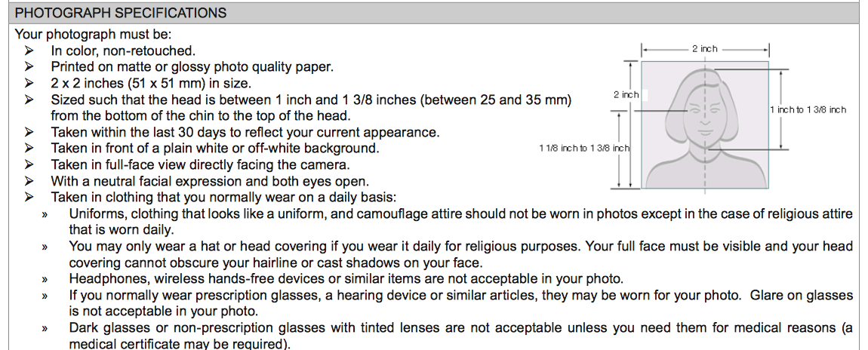Click the » marker beside the 'Headphones' sub-item
Image resolution: width=868 pixels, height=350 pixels.
pos(45,279)
